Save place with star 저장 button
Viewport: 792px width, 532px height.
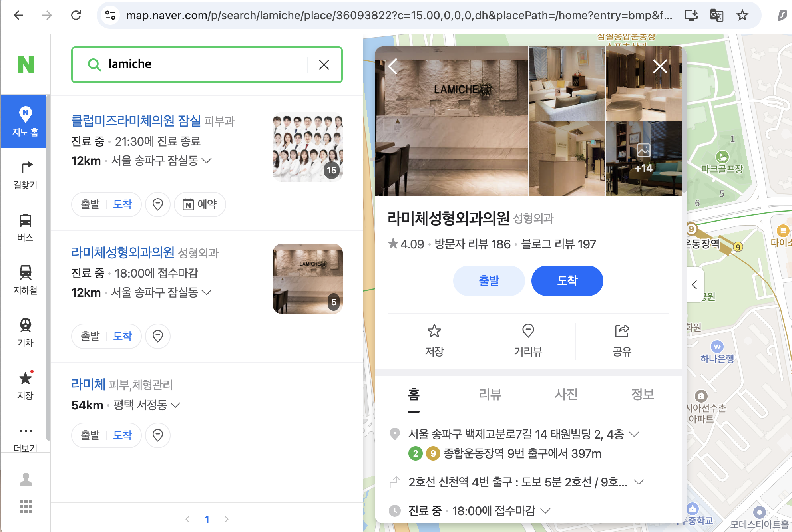434,341
